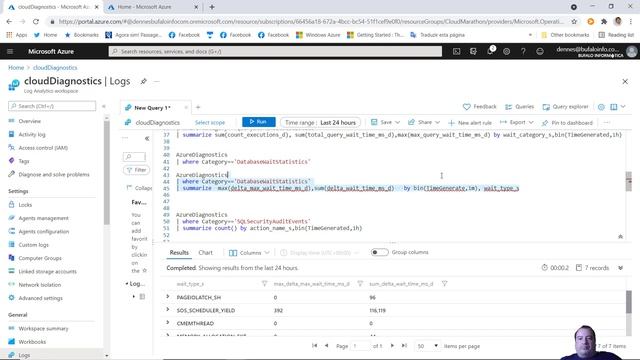The width and height of the screenshot is (640, 360).
Task: Open the Export dropdown
Action: 517,122
